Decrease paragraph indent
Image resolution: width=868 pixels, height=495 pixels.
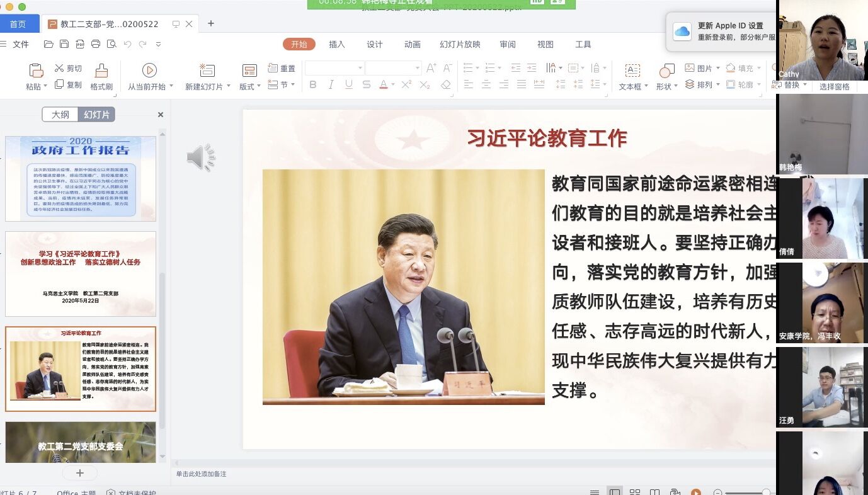(516, 68)
